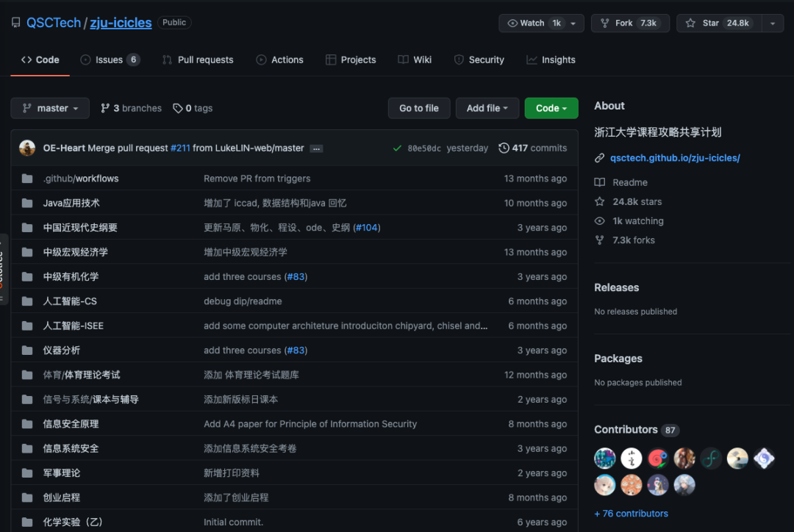Click the Go to file button
Screen dimensions: 794x532
419,108
